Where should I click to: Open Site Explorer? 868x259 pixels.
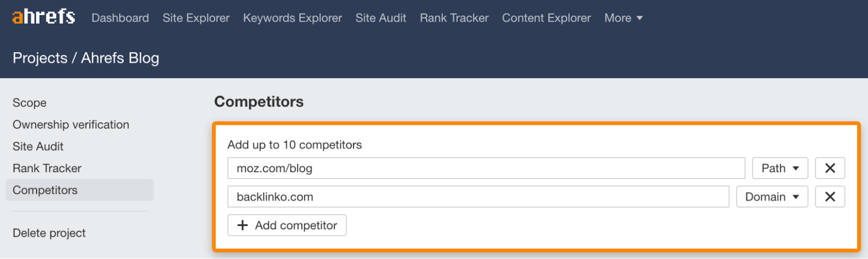pyautogui.click(x=196, y=18)
